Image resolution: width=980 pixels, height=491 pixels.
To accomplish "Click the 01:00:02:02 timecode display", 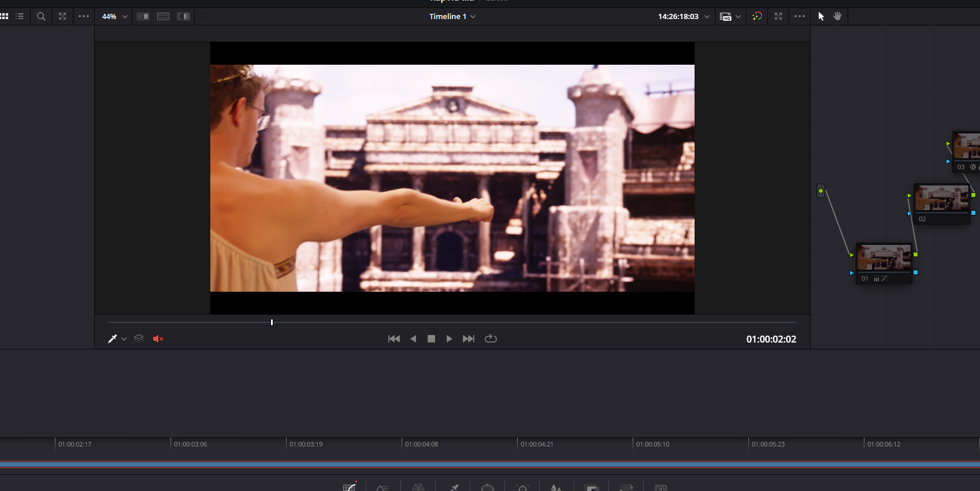I will [771, 339].
